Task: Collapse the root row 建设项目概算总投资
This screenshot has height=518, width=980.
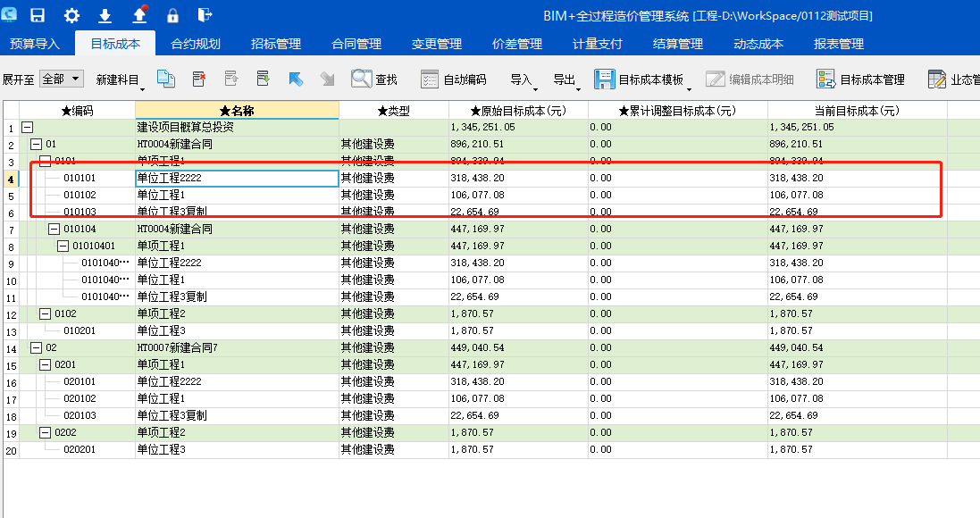Action: coord(27,127)
